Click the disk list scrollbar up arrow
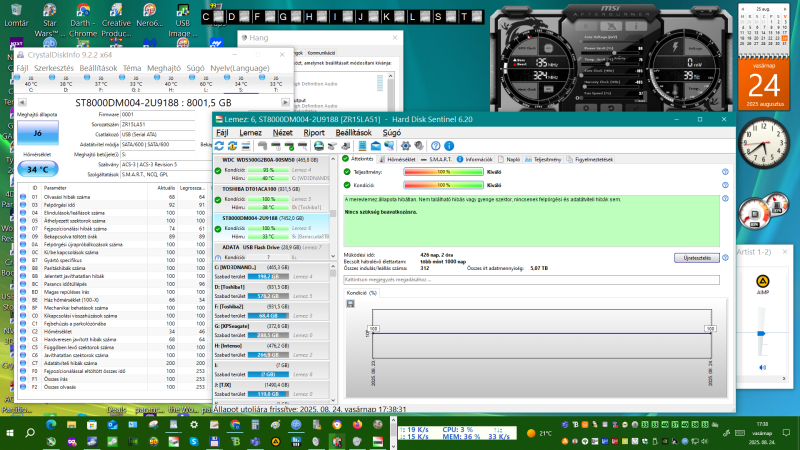Image resolution: width=800 pixels, height=450 pixels. click(x=333, y=159)
